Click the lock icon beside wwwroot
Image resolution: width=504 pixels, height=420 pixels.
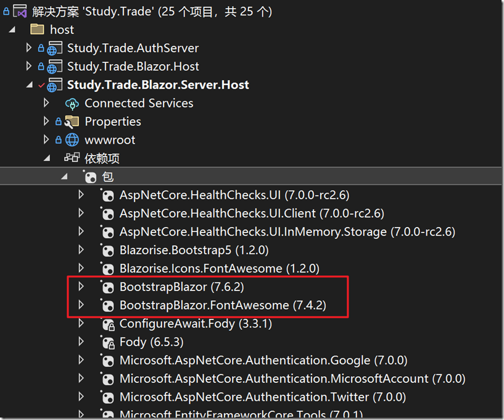(x=58, y=140)
